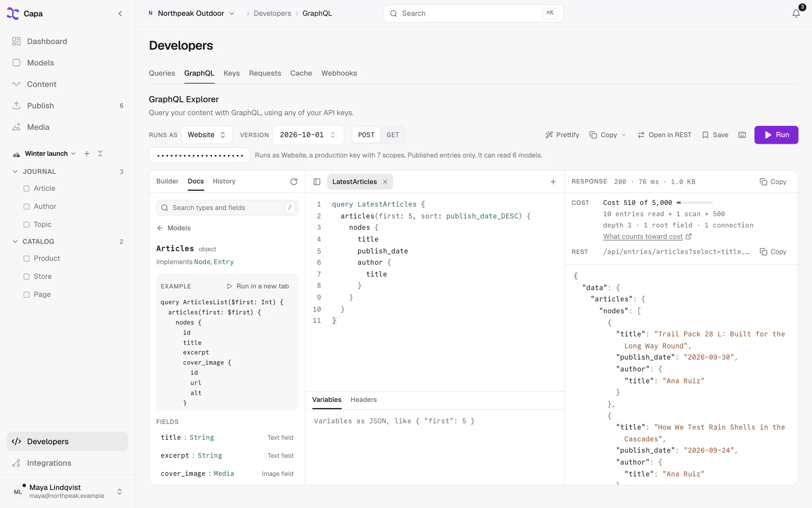This screenshot has height=508, width=812.
Task: Open the History tab
Action: tap(224, 181)
